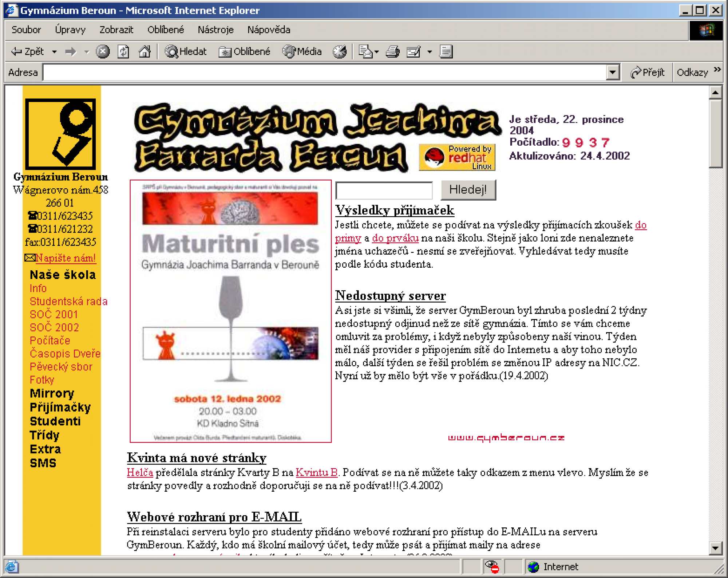Image resolution: width=728 pixels, height=578 pixels.
Task: Click the status bar page icon
Action: pyautogui.click(x=11, y=566)
